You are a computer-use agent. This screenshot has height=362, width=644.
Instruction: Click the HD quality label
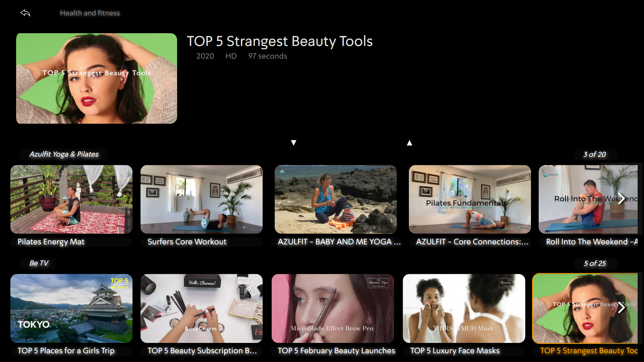(x=231, y=56)
